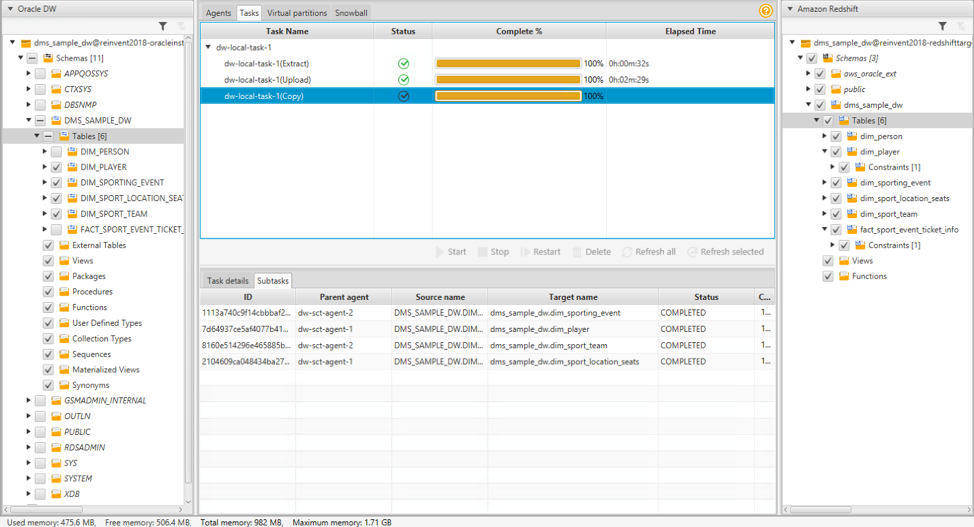
Task: Select the Tasks tab
Action: tap(249, 12)
